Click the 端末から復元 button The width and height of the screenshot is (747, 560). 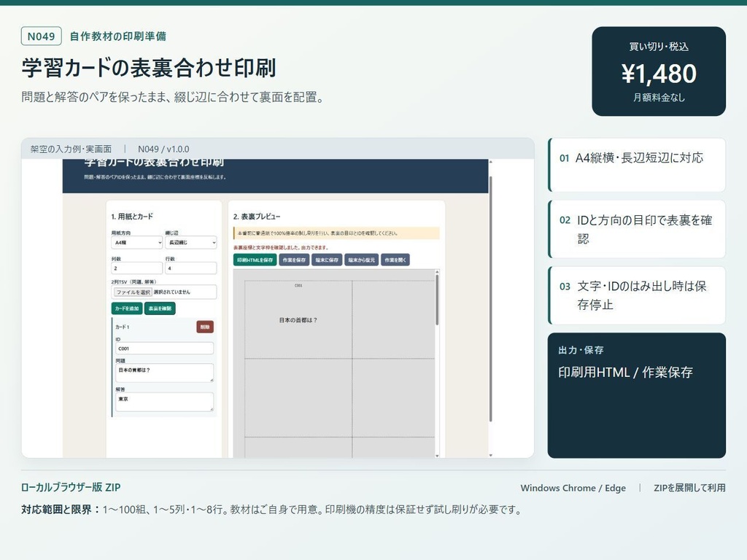[361, 260]
